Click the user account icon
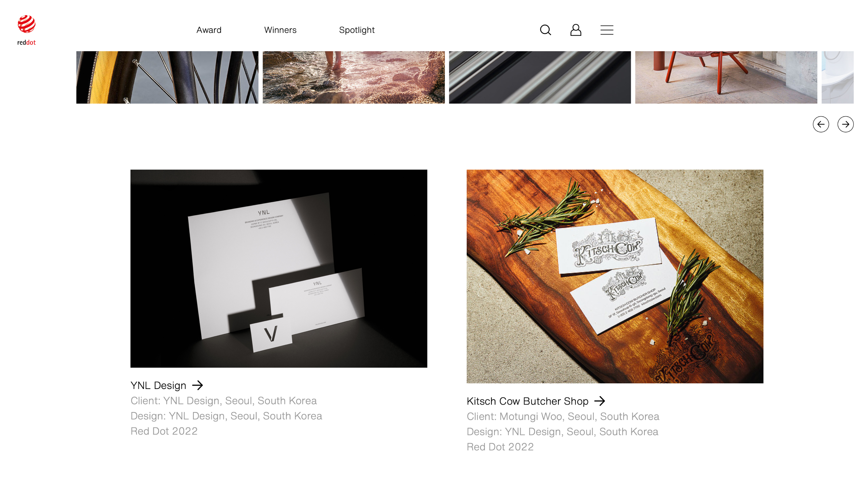The image size is (868, 504). pos(575,30)
